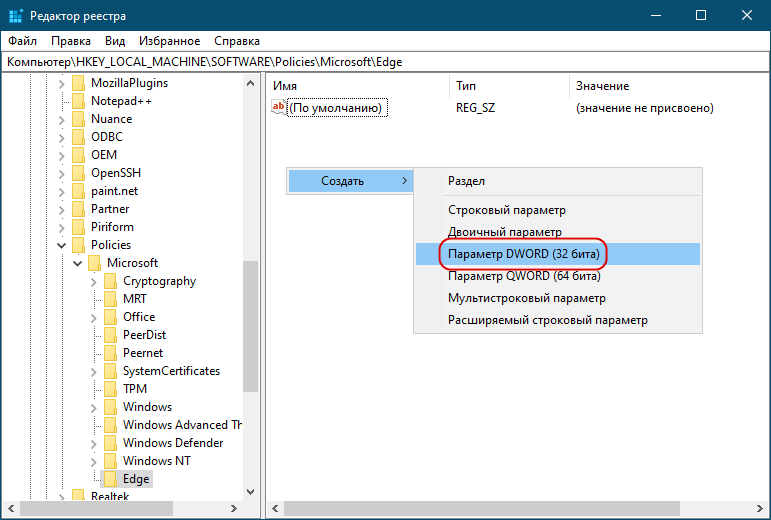The height and width of the screenshot is (520, 771).
Task: Click the registry path address bar
Action: [x=386, y=62]
